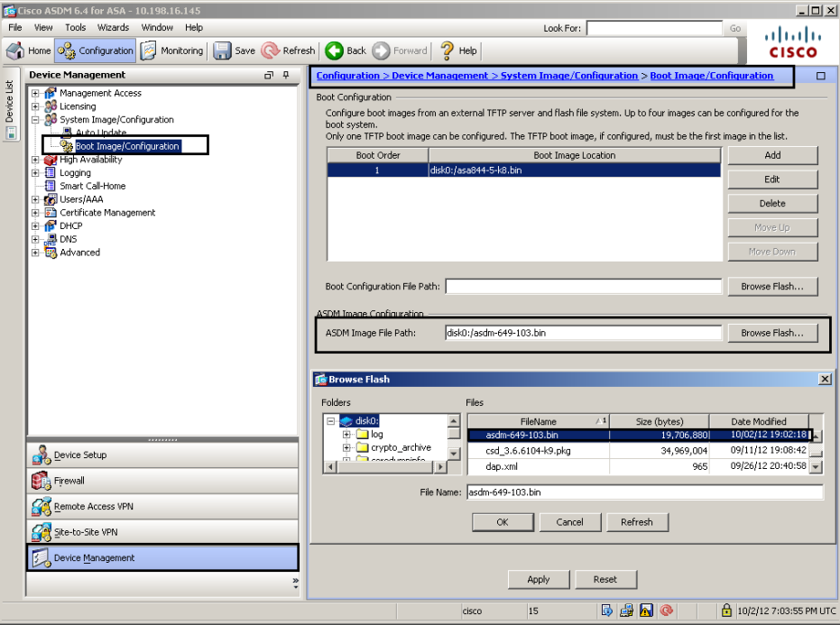Click the Smart Call-Home icon
Viewport: 840px width, 625px height.
(x=51, y=186)
